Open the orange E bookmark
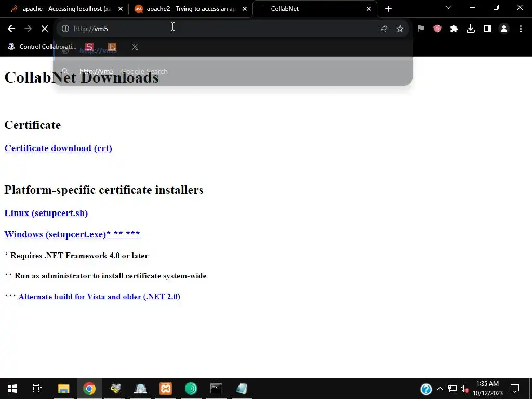 (112, 47)
